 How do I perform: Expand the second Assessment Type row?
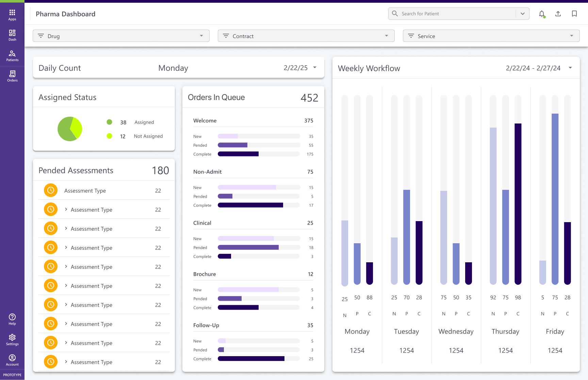[66, 210]
